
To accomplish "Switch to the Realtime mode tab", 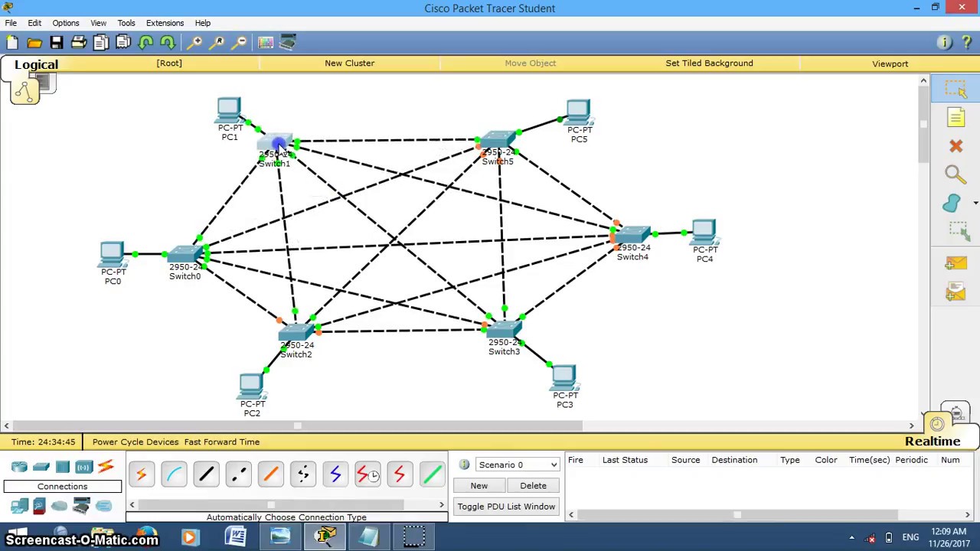I will click(933, 442).
